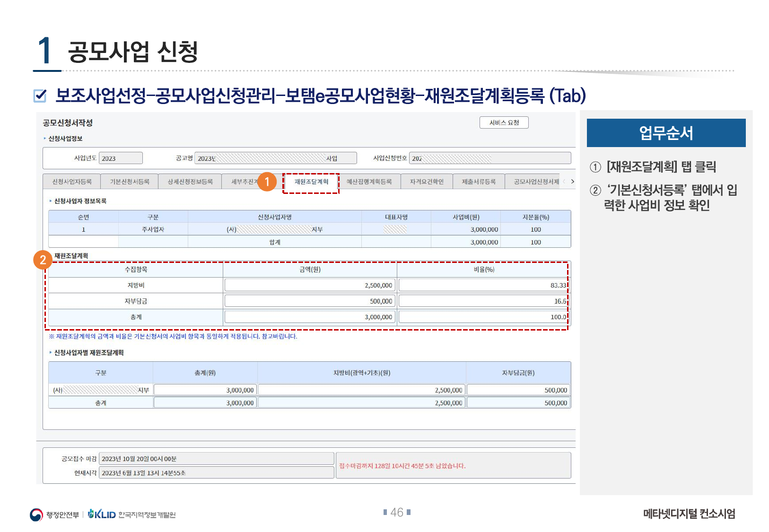Click the 자부담금 ratio percentage field

pyautogui.click(x=483, y=301)
